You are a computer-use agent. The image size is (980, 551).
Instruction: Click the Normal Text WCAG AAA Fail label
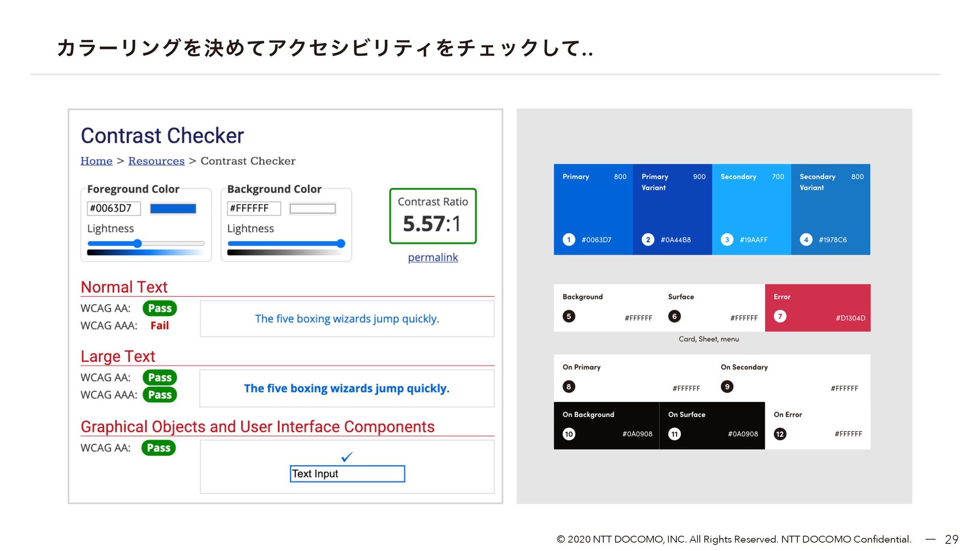point(159,325)
